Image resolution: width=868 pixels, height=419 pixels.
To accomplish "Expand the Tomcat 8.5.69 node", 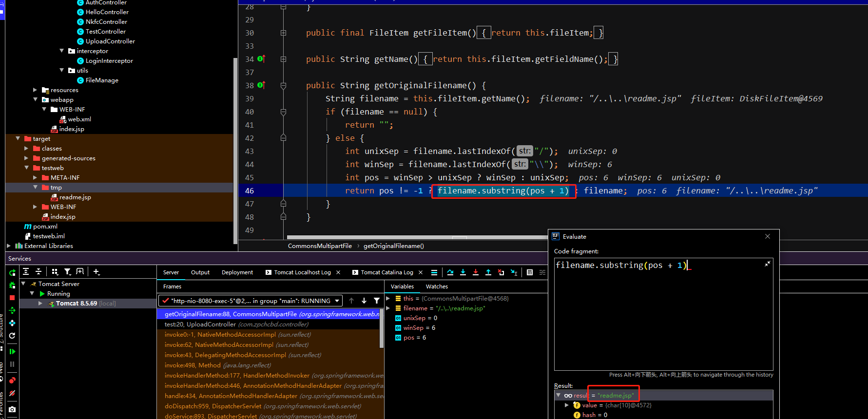I will [40, 303].
